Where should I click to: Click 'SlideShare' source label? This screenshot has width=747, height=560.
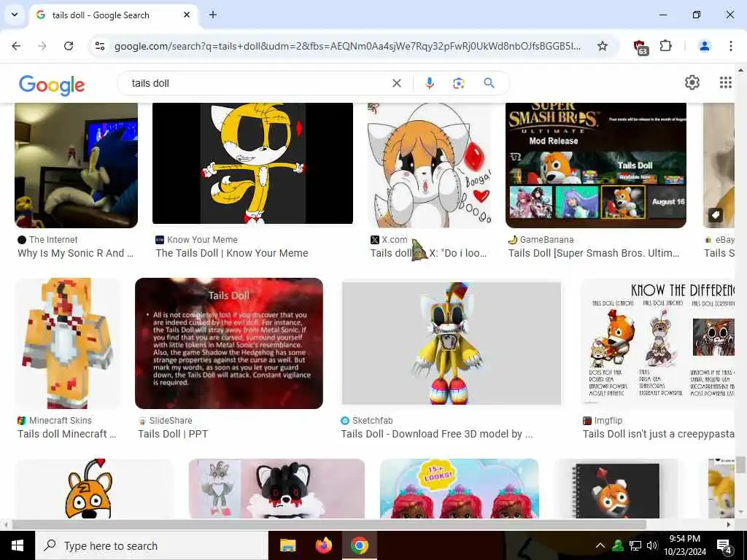point(171,421)
